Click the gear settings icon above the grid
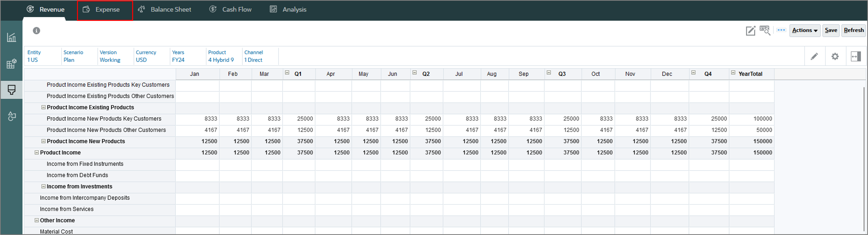The height and width of the screenshot is (235, 868). click(x=835, y=56)
